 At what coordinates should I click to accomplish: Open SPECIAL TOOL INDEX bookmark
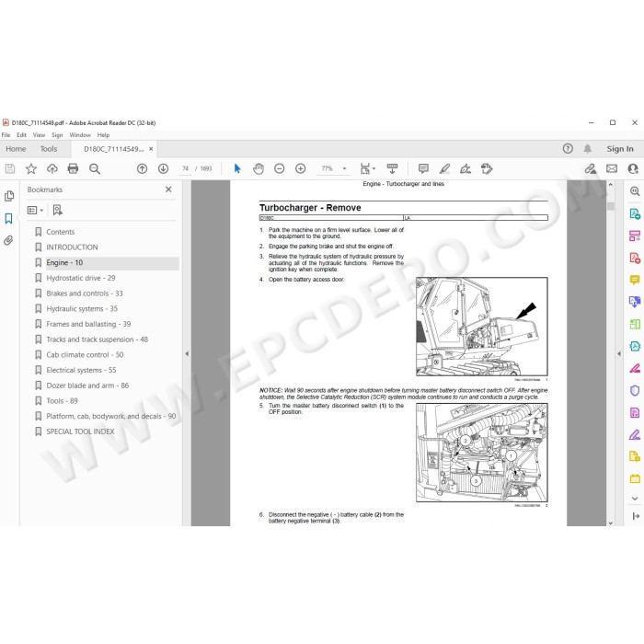click(80, 431)
